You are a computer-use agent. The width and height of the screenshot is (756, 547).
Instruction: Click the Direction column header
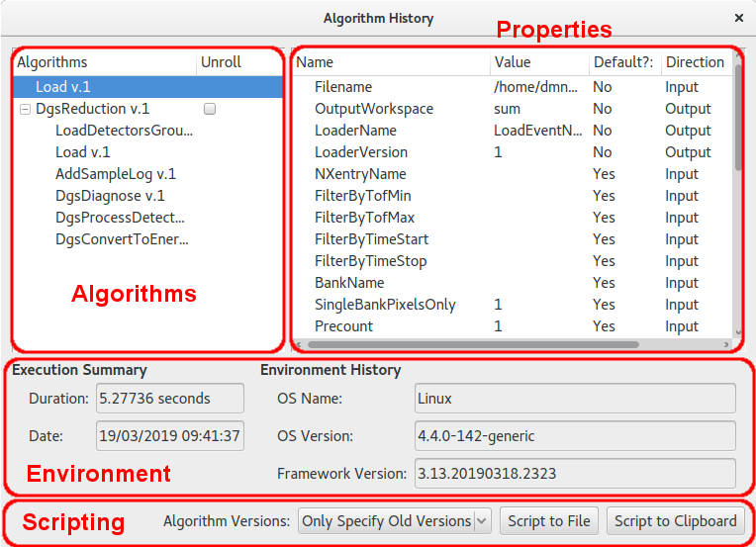[695, 62]
